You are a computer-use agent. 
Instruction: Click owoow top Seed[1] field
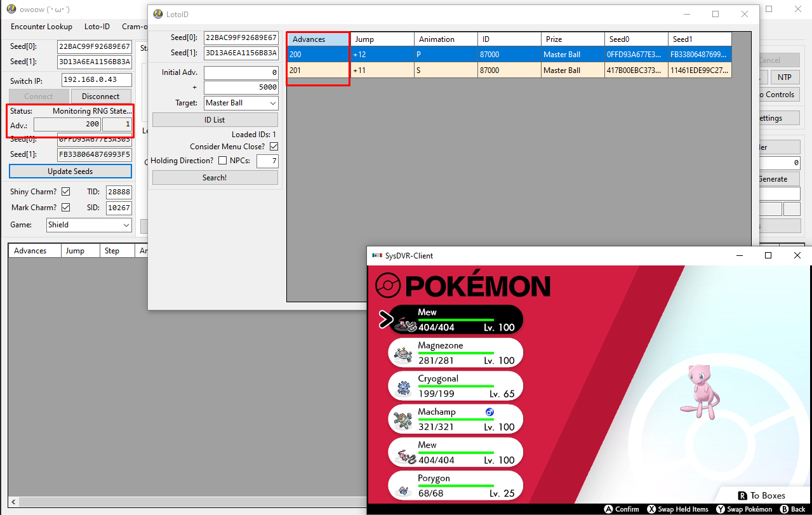point(95,62)
